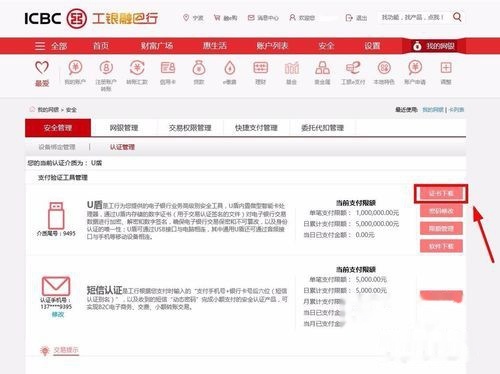Click the 宁波 location pin in header
Screen dimensions: 500x374
click(186, 17)
